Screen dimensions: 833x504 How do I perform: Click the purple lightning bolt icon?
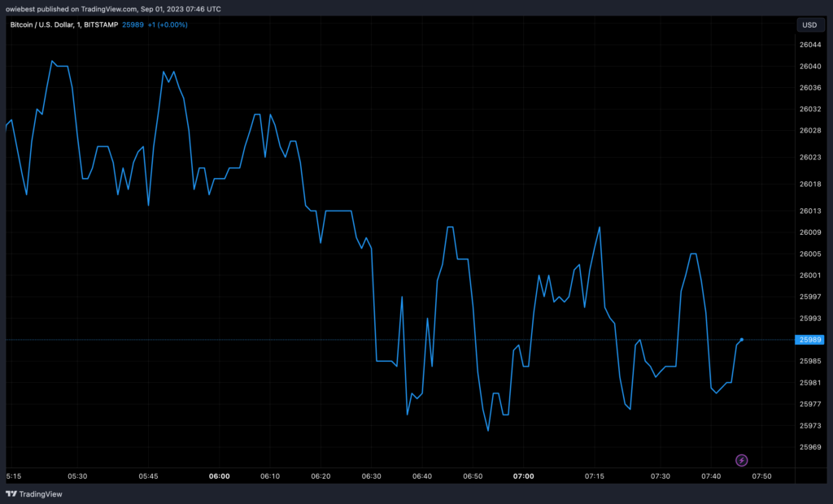pos(741,460)
